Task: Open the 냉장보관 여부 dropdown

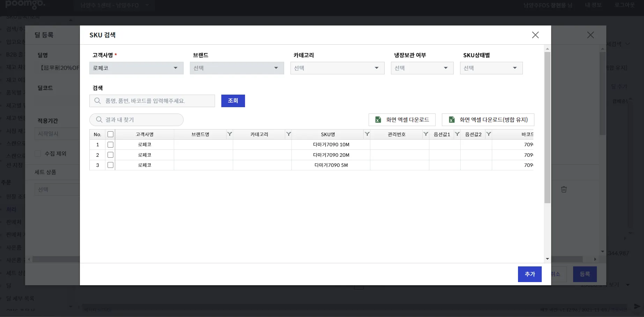Action: [x=422, y=68]
